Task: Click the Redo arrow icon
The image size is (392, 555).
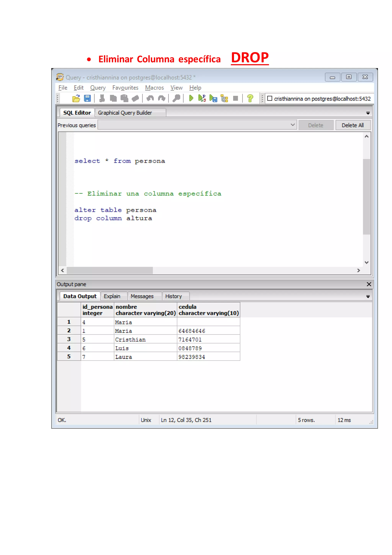Action: point(162,98)
